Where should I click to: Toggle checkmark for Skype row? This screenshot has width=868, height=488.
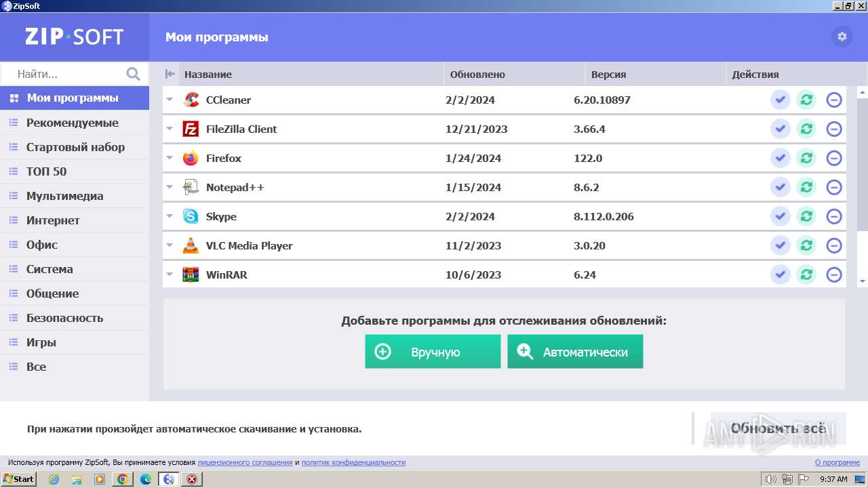781,216
